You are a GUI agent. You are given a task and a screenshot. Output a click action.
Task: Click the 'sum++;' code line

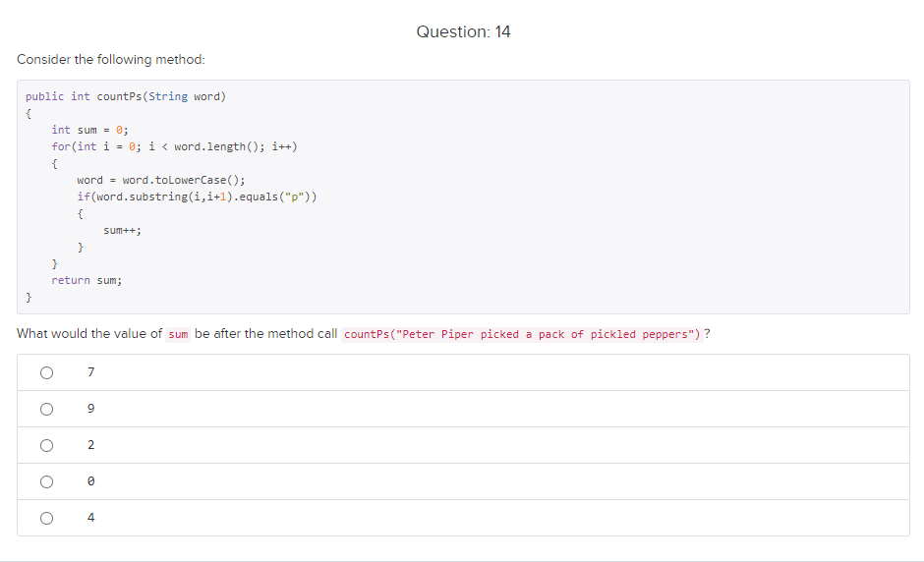point(122,230)
